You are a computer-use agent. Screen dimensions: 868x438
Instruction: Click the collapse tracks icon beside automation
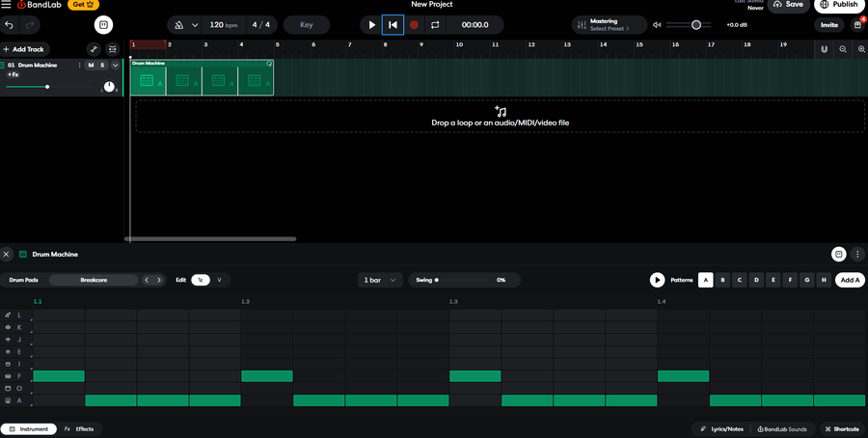[113, 49]
